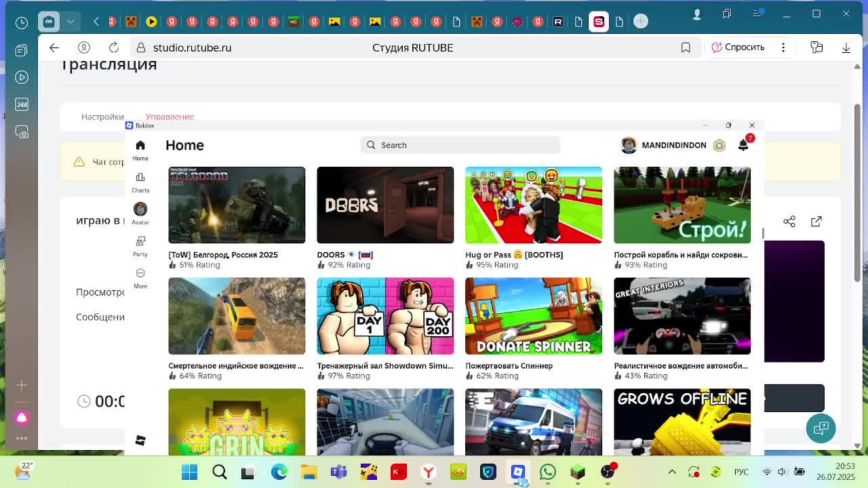Open the MANDINDINDON profile avatar

pos(629,145)
